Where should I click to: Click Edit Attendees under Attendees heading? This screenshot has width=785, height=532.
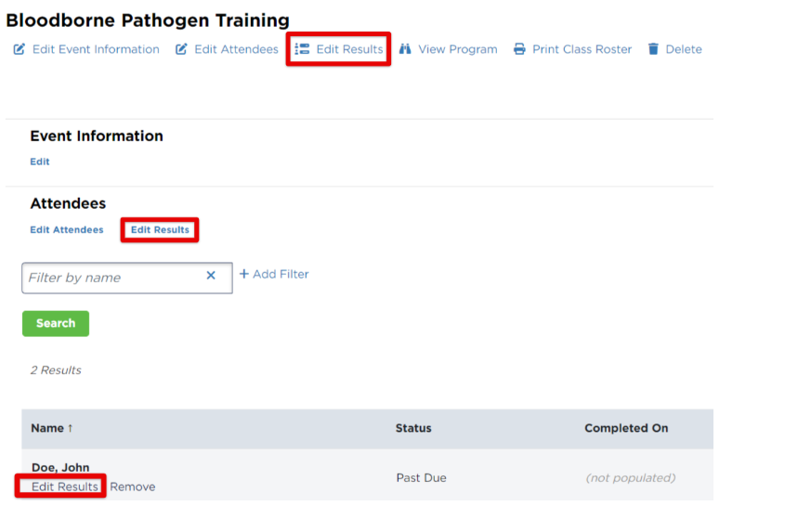point(67,229)
